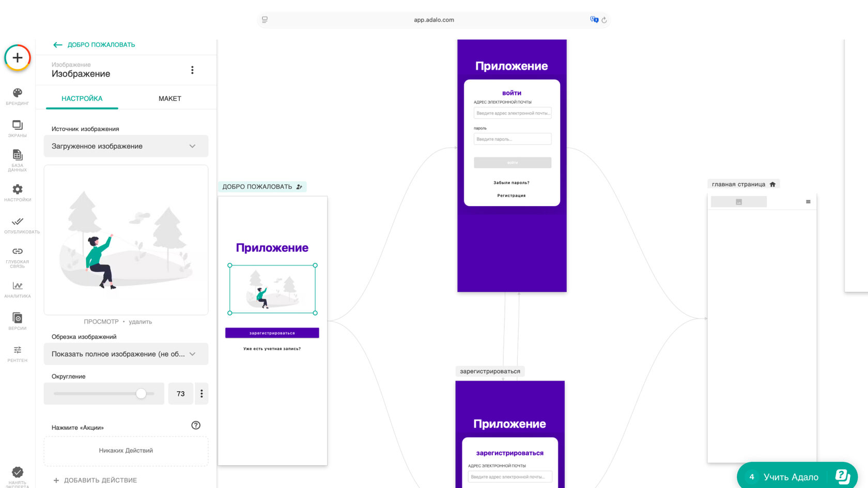
Task: Open the sliders icon in left sidebar
Action: [18, 350]
